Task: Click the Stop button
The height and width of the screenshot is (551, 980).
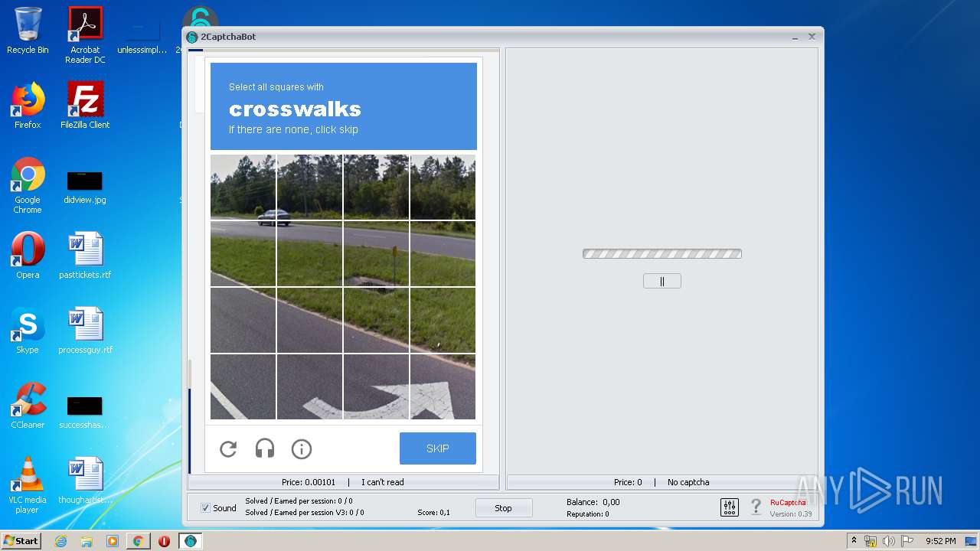Action: click(503, 508)
